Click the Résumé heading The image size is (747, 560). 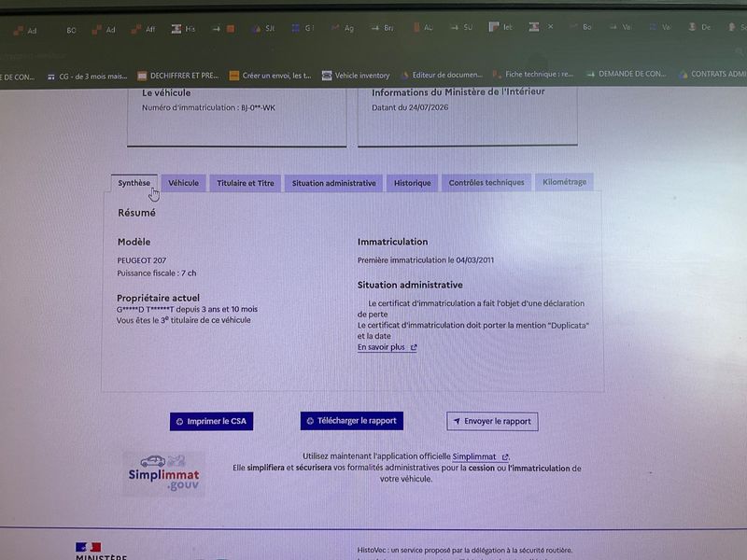[136, 213]
